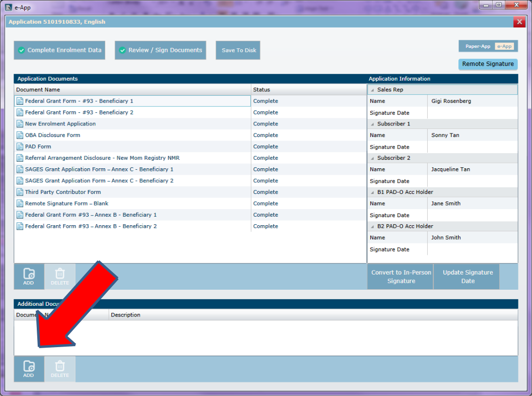Click document icon beside OBA Disclosure Form
The image size is (532, 396).
20,135
